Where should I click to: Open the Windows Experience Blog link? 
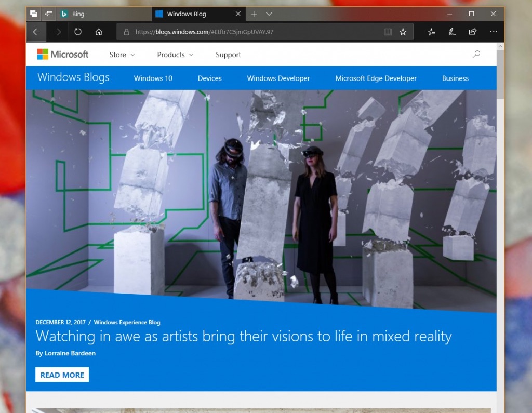[127, 322]
